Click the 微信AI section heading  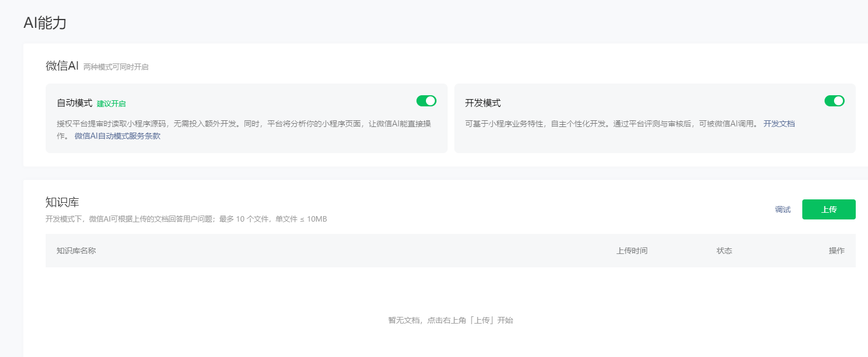(x=62, y=66)
